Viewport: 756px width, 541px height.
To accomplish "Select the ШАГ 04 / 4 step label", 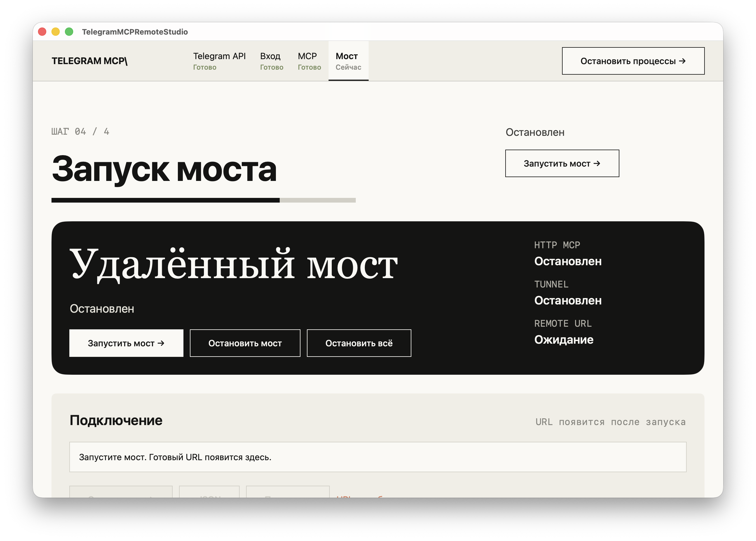I will pos(80,131).
